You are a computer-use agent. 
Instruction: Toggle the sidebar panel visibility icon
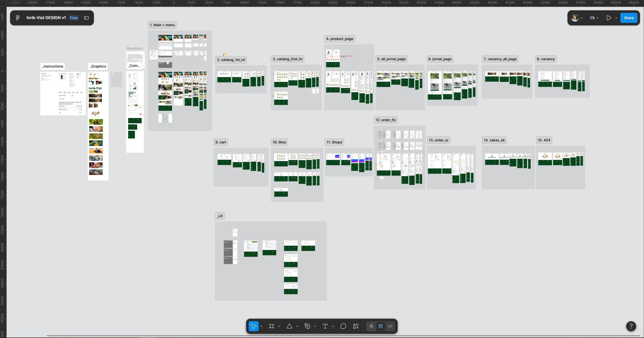pyautogui.click(x=86, y=18)
